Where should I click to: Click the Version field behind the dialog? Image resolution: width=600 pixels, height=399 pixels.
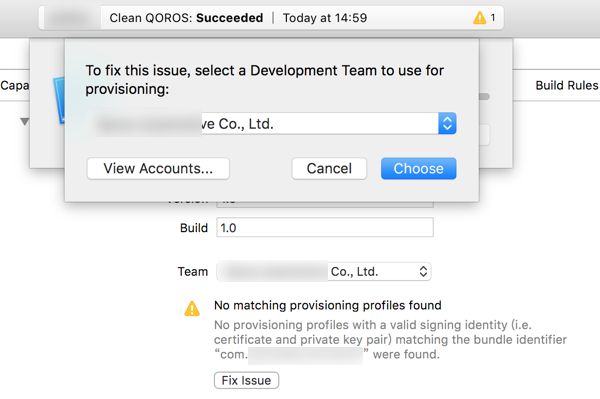pos(325,205)
